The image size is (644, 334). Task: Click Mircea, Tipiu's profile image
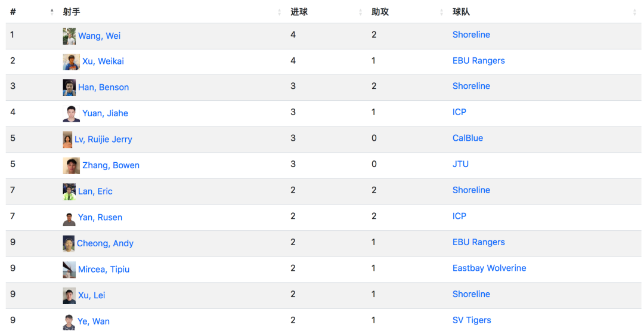pos(69,270)
